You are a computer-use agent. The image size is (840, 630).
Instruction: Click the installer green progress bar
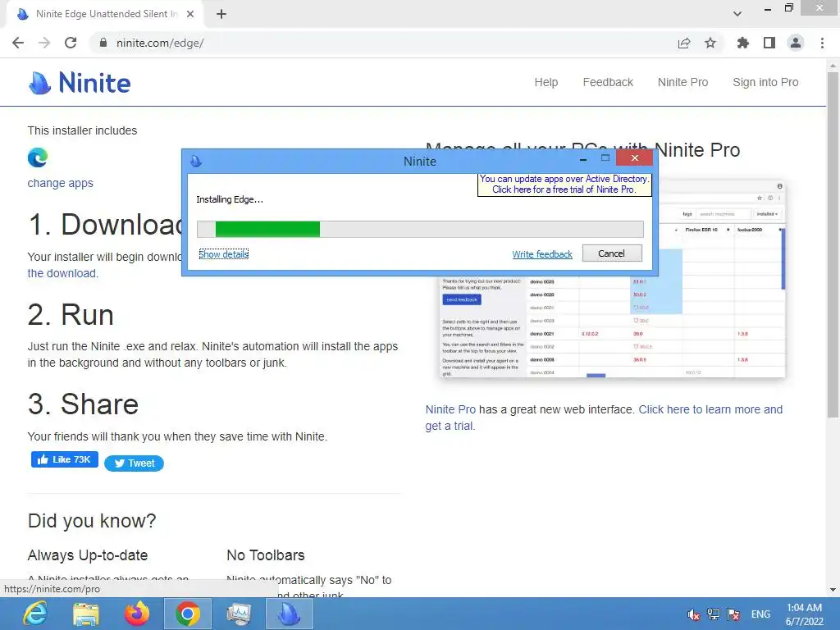pyautogui.click(x=267, y=230)
